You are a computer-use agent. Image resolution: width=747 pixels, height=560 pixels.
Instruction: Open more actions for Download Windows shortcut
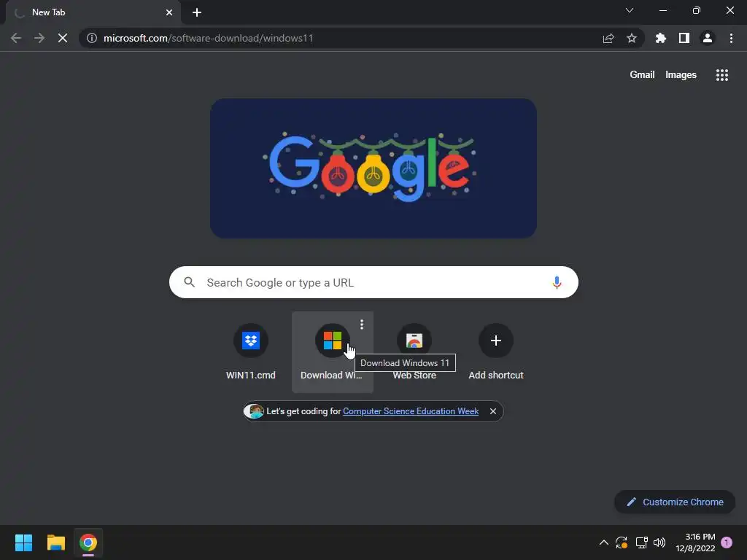(x=362, y=324)
